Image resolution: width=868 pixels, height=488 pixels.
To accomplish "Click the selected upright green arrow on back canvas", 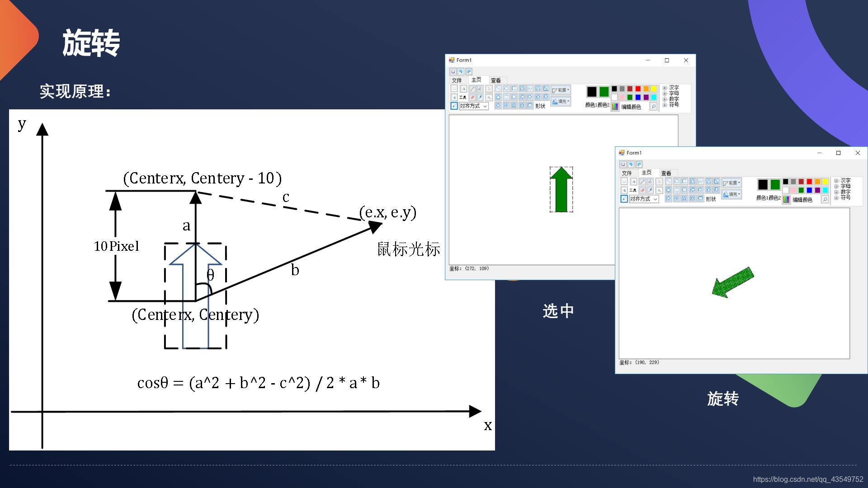I will 561,190.
